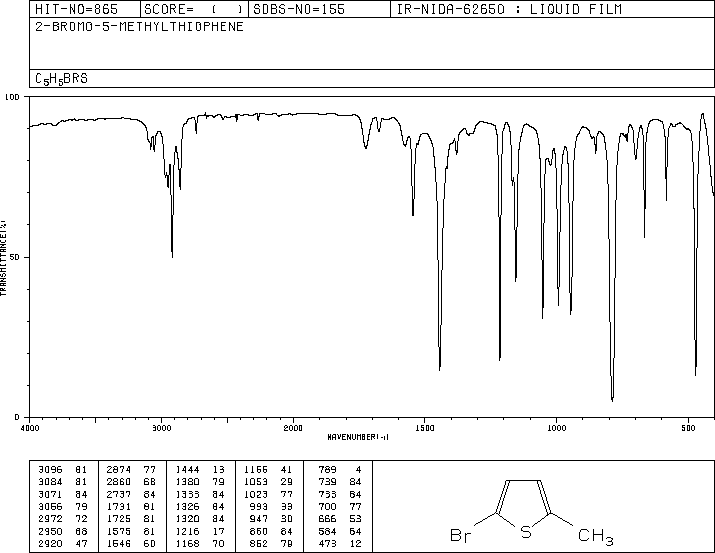Click the Br atom in the structure drawing
The width and height of the screenshot is (715, 553).
[x=460, y=535]
